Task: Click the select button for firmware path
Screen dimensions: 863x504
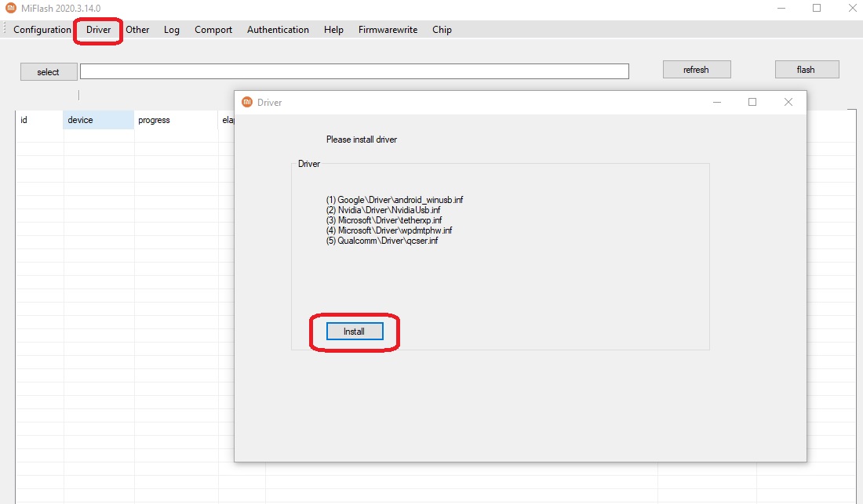Action: click(49, 71)
